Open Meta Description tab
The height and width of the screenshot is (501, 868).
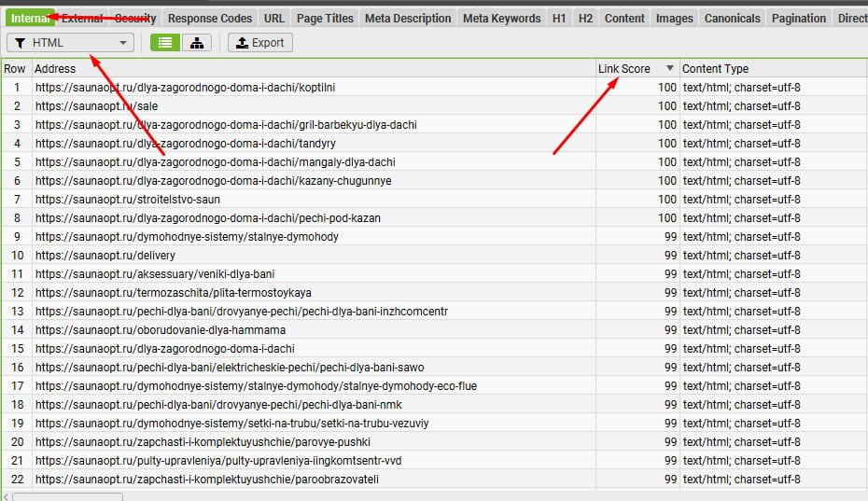(408, 19)
